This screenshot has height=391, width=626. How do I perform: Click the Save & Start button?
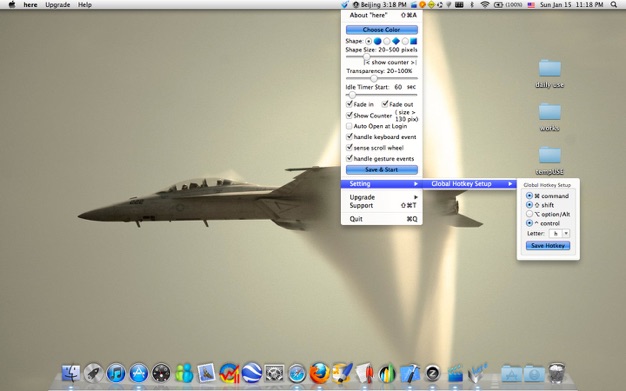[382, 170]
